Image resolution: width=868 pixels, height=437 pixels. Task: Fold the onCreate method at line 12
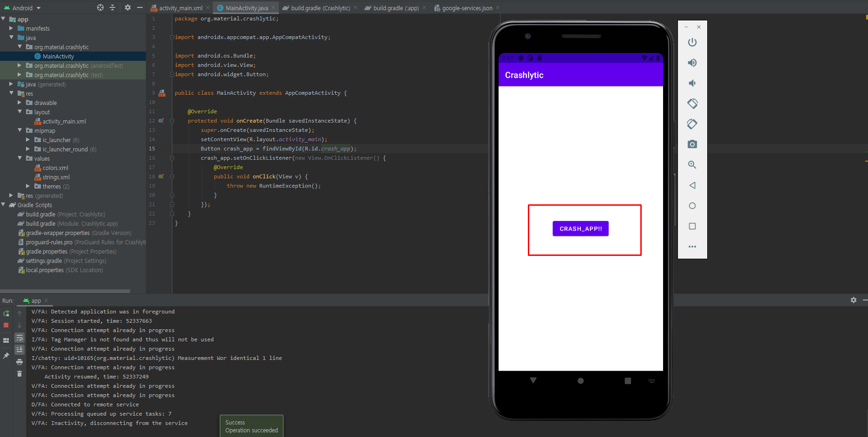pos(172,121)
